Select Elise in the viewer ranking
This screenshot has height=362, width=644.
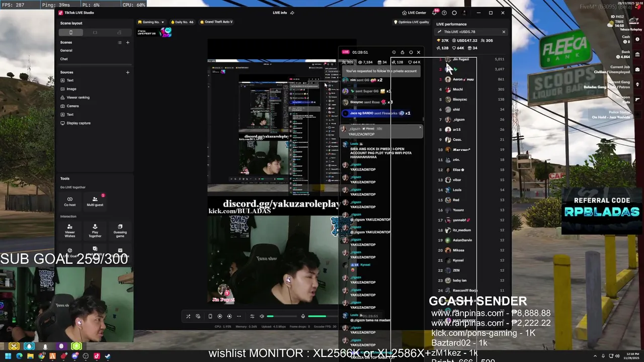coord(471,170)
